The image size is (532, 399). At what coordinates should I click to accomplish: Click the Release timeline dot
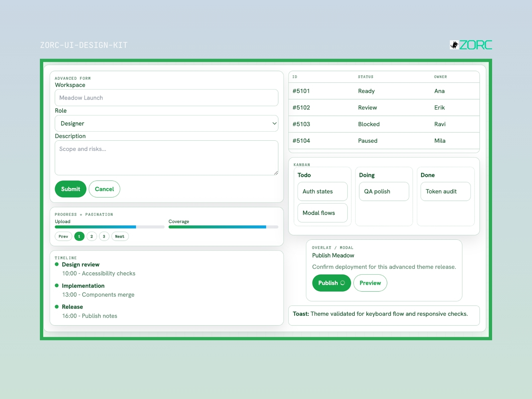point(57,307)
